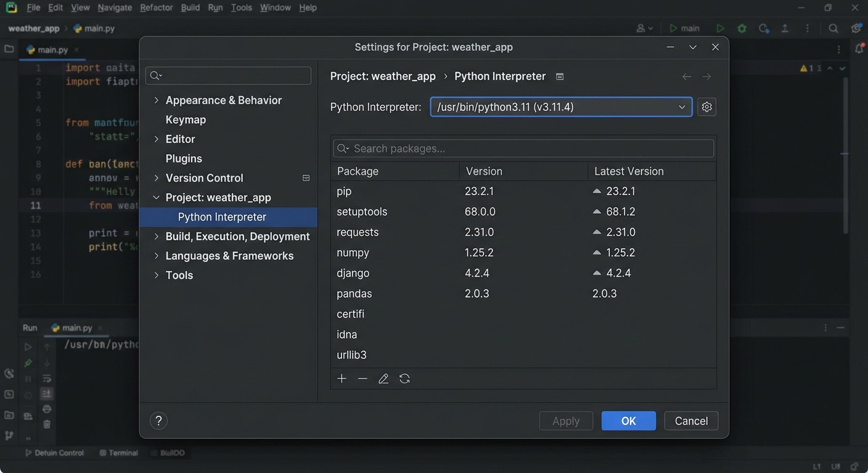Image resolution: width=868 pixels, height=473 pixels.
Task: Select Plugins in settings tree
Action: 184,158
